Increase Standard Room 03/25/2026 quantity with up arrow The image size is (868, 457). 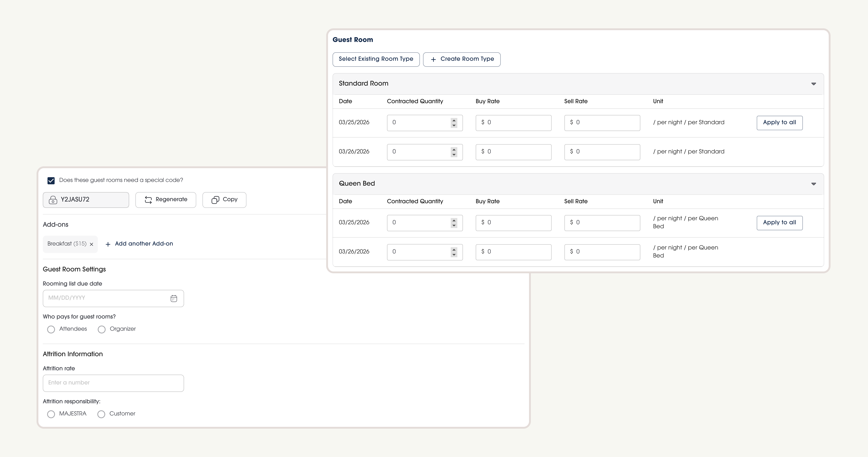click(454, 120)
